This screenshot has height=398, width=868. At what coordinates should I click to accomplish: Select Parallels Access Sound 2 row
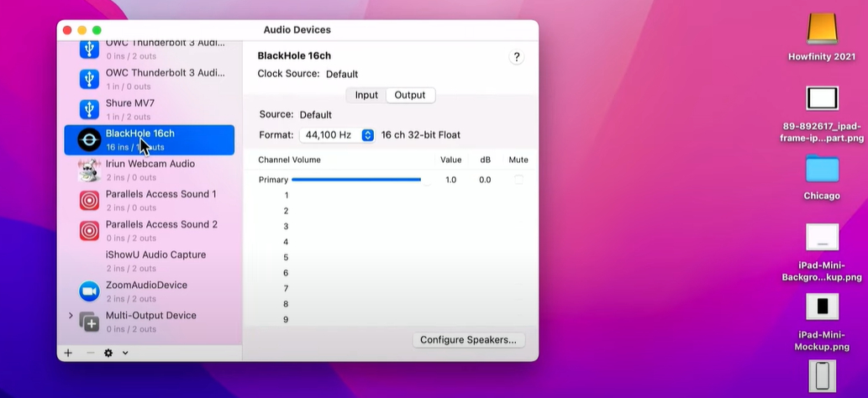[x=149, y=231]
